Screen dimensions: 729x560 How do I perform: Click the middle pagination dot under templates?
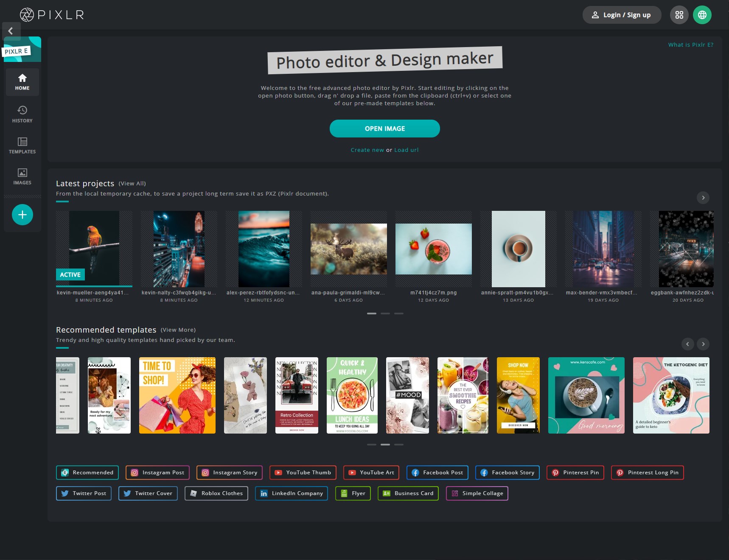[x=385, y=445]
